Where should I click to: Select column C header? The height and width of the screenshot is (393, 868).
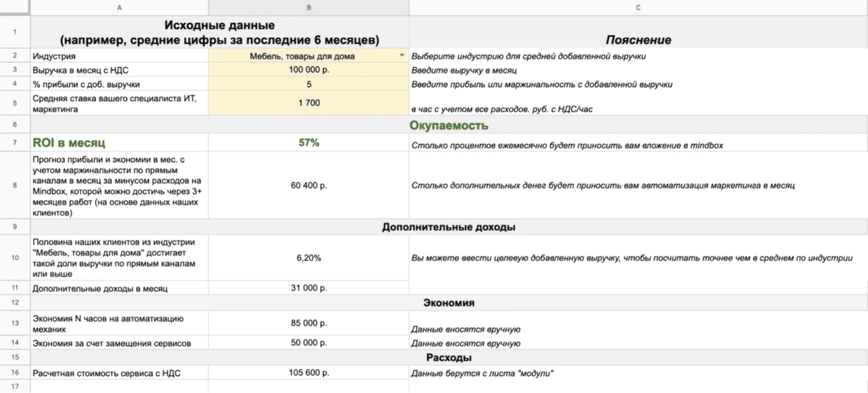[638, 8]
